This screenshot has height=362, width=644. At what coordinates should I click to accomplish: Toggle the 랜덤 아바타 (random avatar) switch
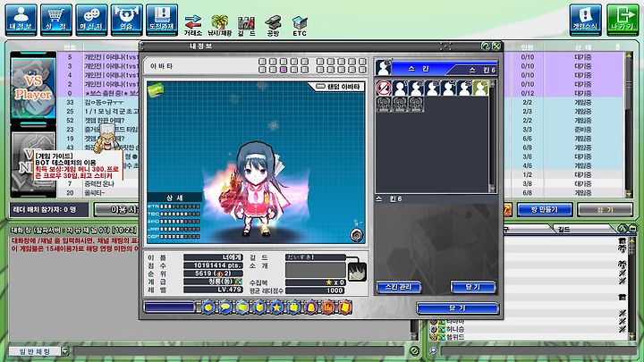pos(320,87)
